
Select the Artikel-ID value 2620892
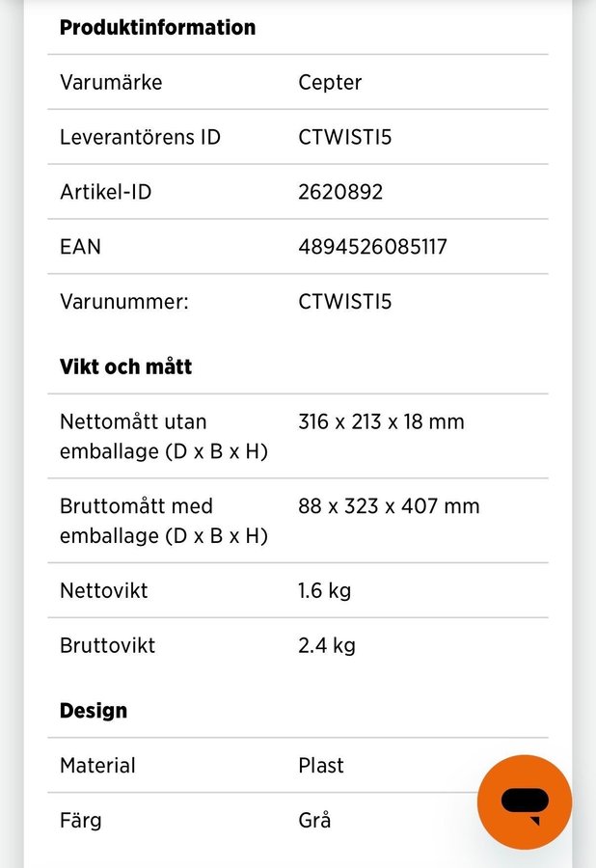pos(340,192)
